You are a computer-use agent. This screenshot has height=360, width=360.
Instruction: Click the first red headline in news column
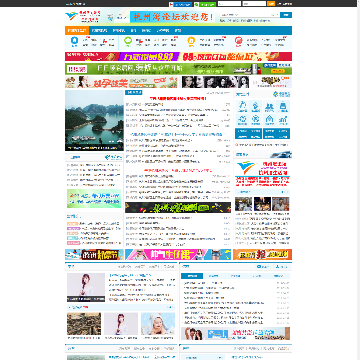[178, 99]
